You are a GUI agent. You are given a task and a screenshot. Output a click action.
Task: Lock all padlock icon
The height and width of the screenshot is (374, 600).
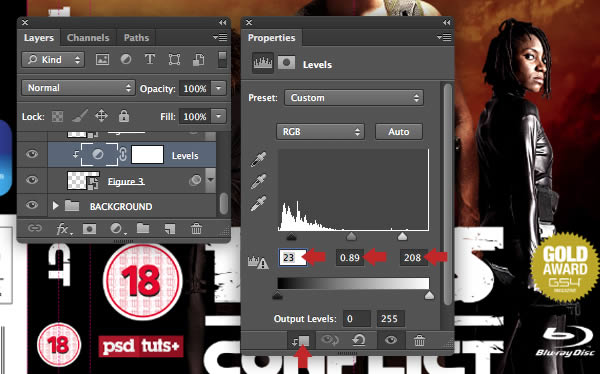[124, 116]
